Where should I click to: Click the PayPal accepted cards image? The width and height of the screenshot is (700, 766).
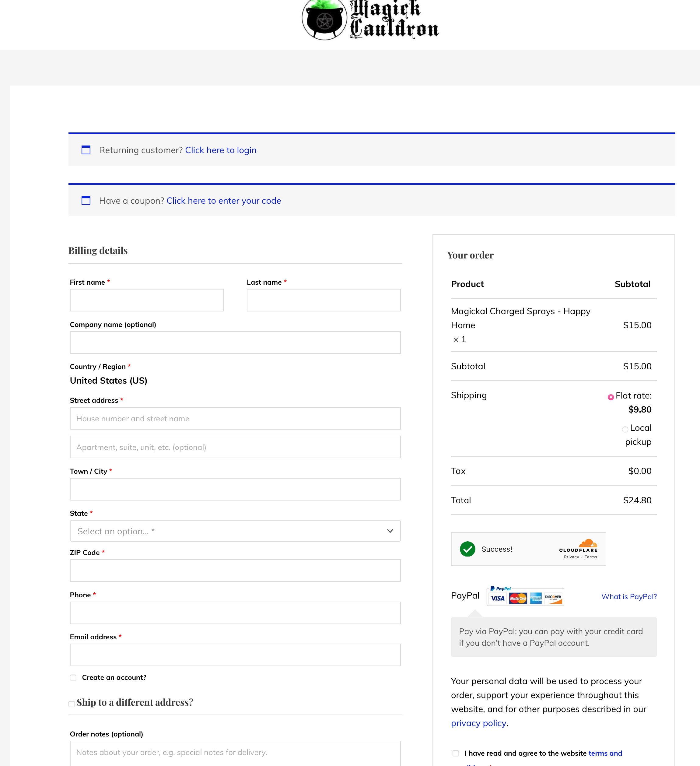click(525, 596)
